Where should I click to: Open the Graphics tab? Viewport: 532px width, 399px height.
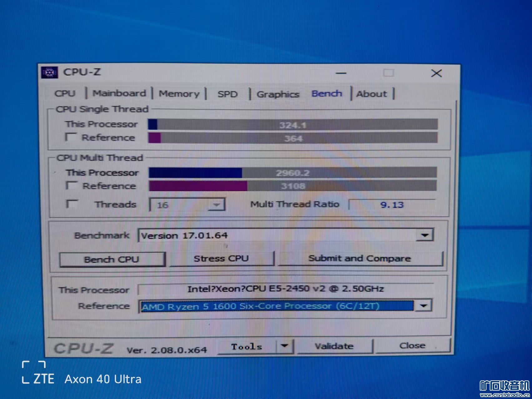pos(278,94)
